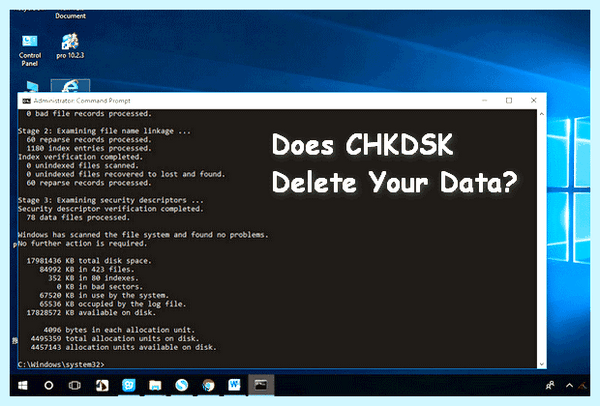Image resolution: width=600 pixels, height=406 pixels.
Task: Open Cortana search circle on taskbar
Action: (x=49, y=385)
